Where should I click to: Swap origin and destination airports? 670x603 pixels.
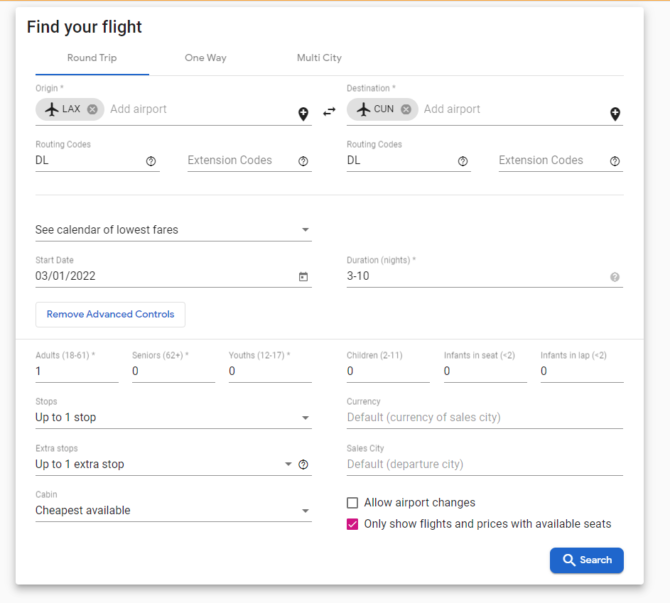(329, 112)
